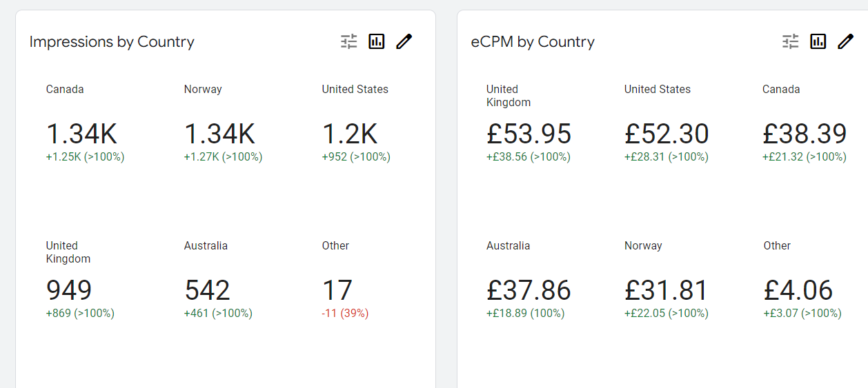The image size is (868, 388).
Task: Open filter settings for Impressions by Country
Action: (x=349, y=41)
